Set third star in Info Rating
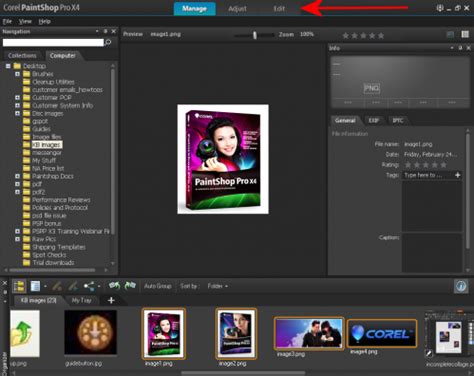The image size is (474, 376). [426, 165]
